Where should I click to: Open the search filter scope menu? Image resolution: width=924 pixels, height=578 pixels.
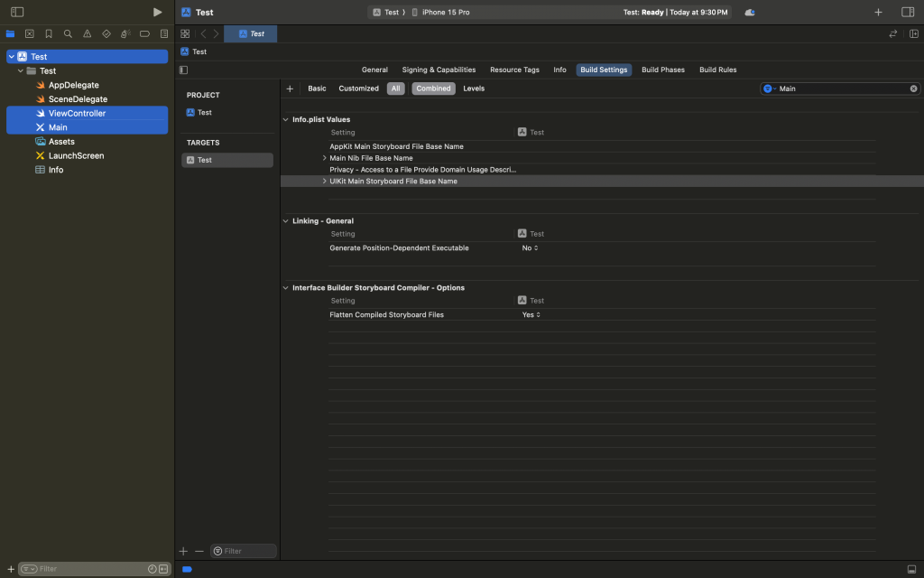[x=770, y=89]
